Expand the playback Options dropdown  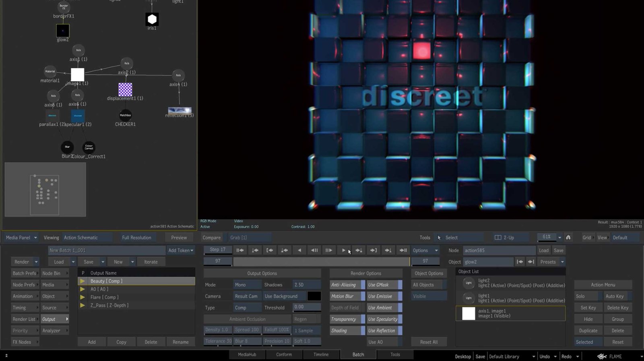pos(425,250)
